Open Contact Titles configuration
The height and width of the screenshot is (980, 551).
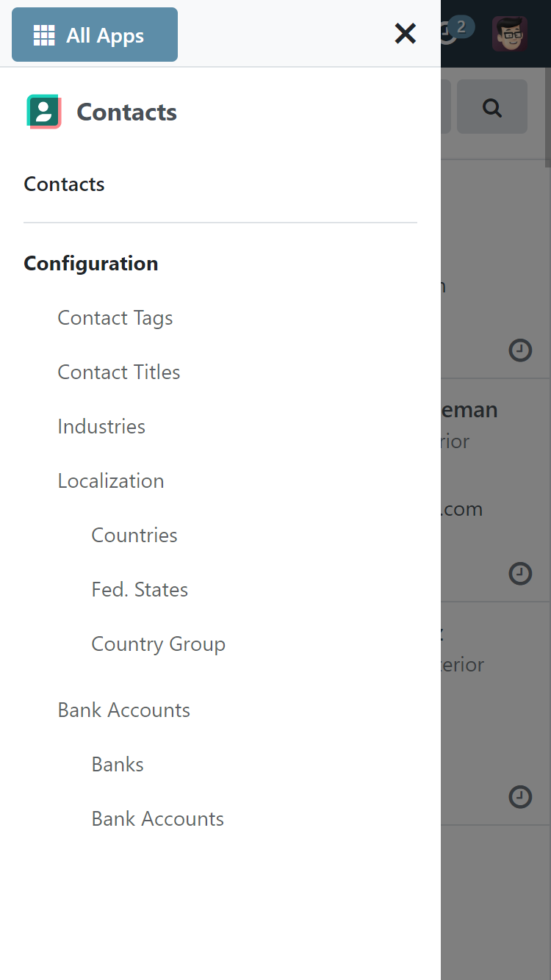pyautogui.click(x=119, y=372)
